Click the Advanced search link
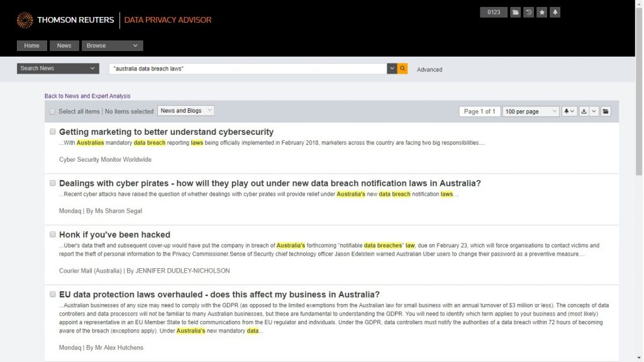644x362 pixels. click(430, 69)
